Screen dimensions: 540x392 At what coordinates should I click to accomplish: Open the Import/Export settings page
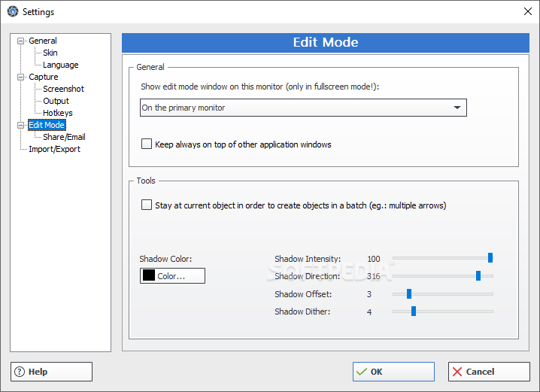(x=54, y=149)
